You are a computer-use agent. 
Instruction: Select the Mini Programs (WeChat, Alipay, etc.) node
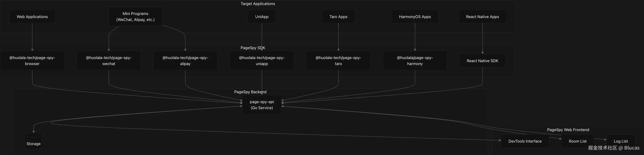point(135,17)
